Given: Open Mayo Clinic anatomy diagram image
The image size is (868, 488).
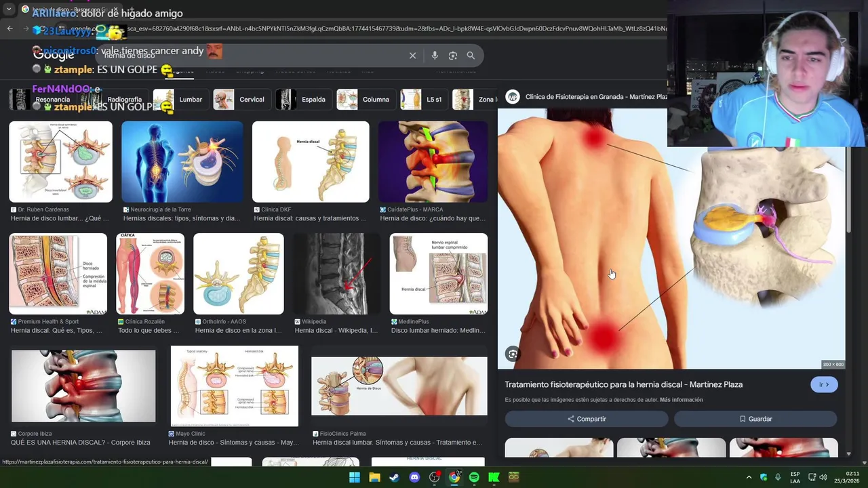Looking at the screenshot, I should (x=234, y=386).
